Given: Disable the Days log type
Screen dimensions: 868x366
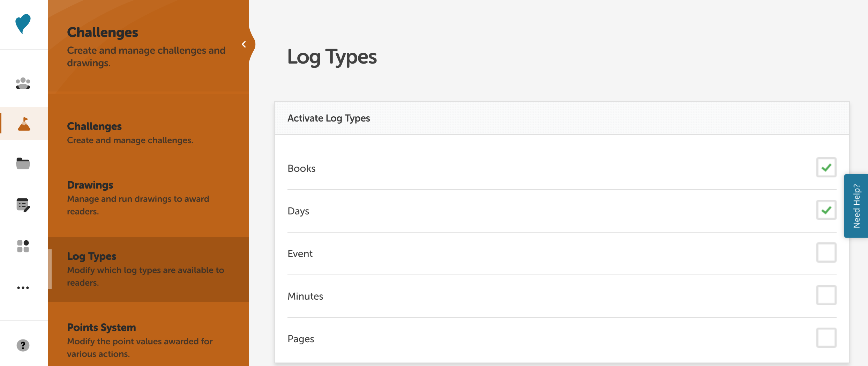Looking at the screenshot, I should [x=826, y=210].
